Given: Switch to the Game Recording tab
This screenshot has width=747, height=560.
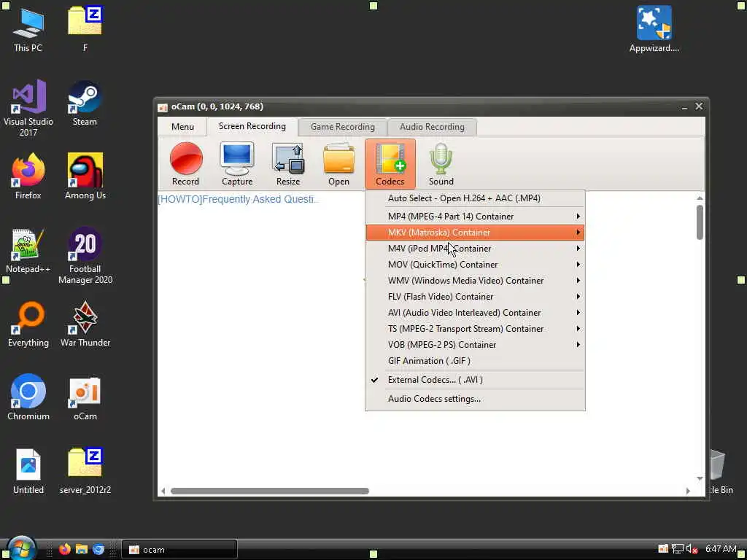Looking at the screenshot, I should (x=343, y=127).
